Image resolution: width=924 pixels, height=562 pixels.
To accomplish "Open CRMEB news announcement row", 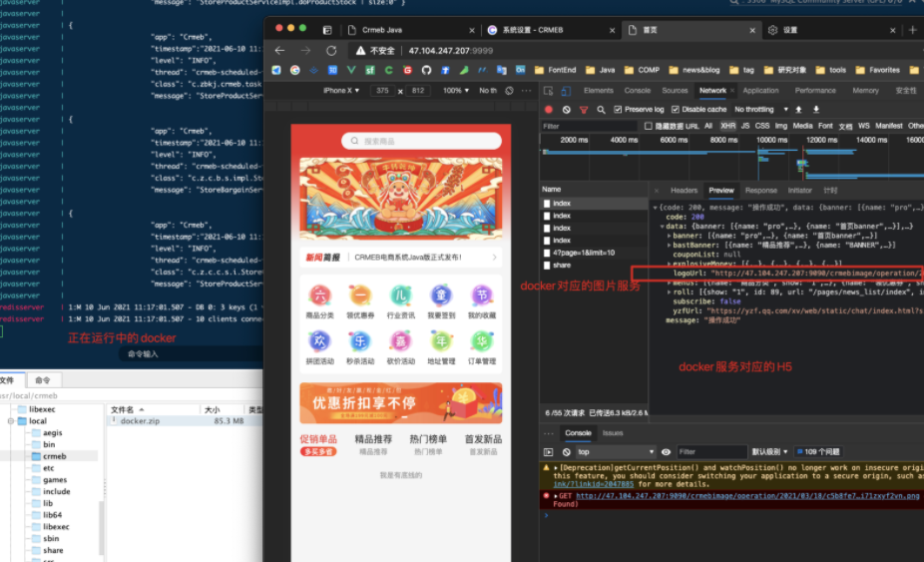I will point(401,258).
